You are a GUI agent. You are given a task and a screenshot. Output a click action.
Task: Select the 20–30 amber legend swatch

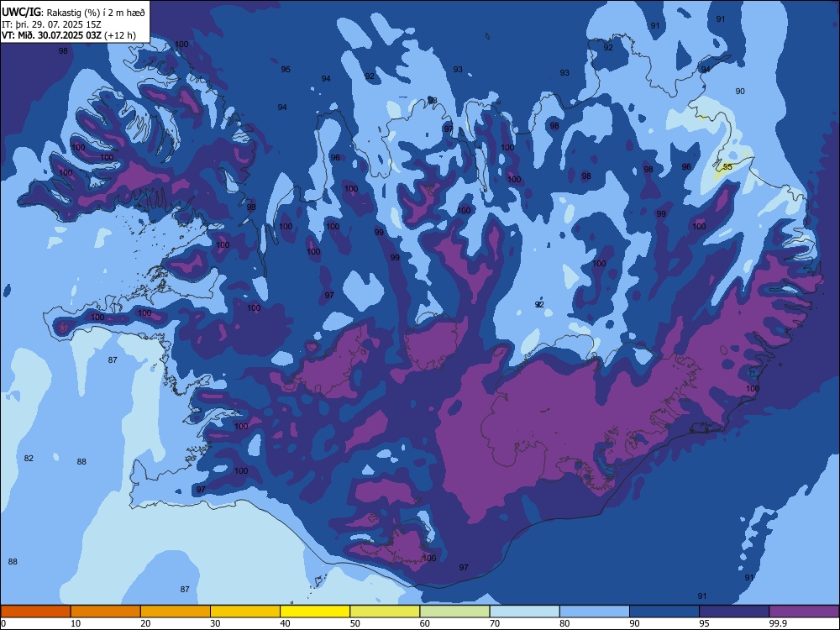pos(176,612)
